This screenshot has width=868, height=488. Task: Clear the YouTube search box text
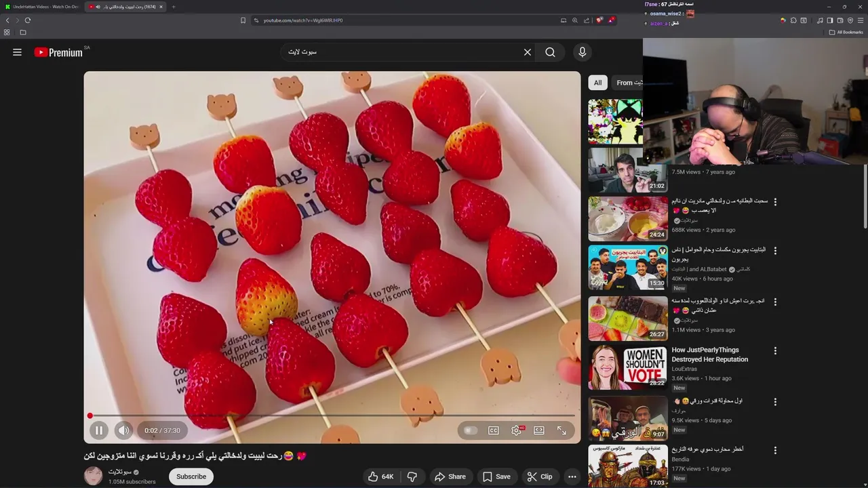527,52
